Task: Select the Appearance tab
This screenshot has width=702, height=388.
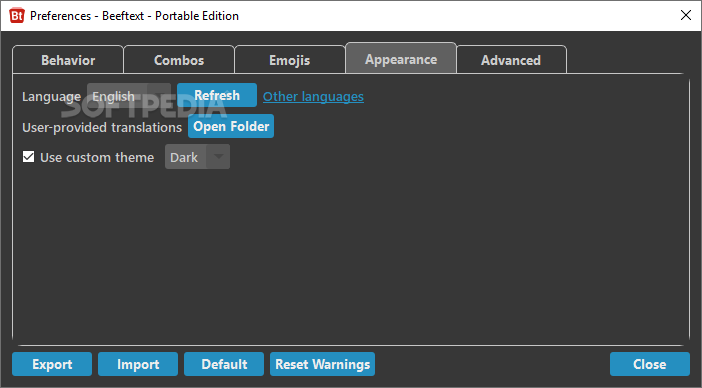Action: [x=401, y=59]
